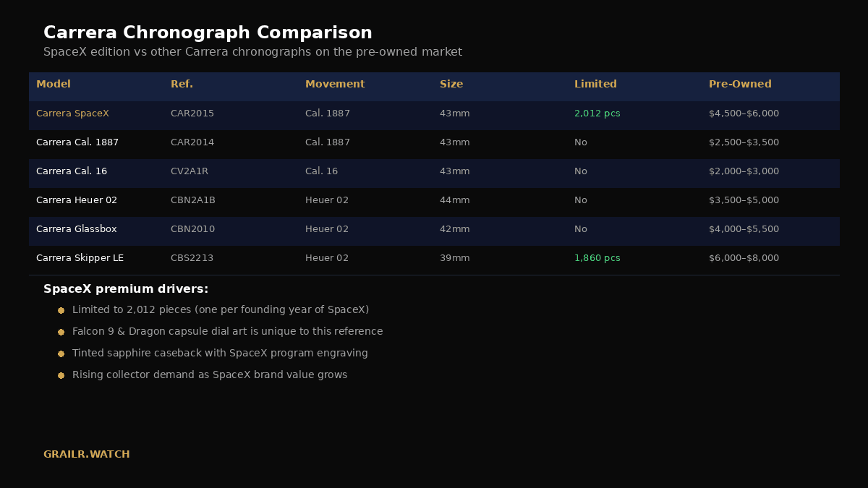
Task: Click the green "2,012 pcs" value
Action: click(597, 114)
